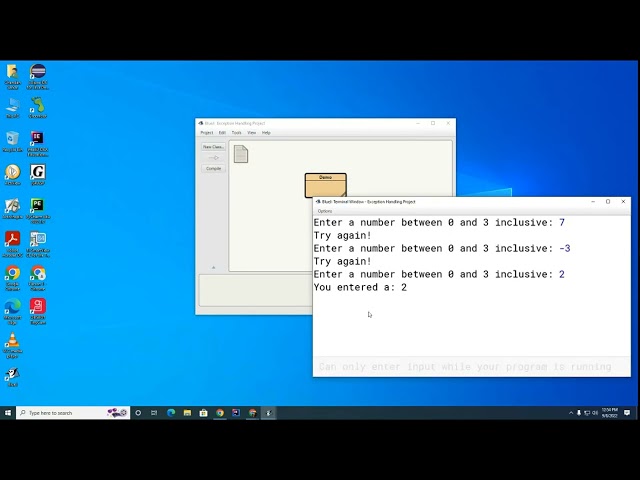Open the Microsoft Edge desktop shortcut
The width and height of the screenshot is (640, 480).
point(13,312)
